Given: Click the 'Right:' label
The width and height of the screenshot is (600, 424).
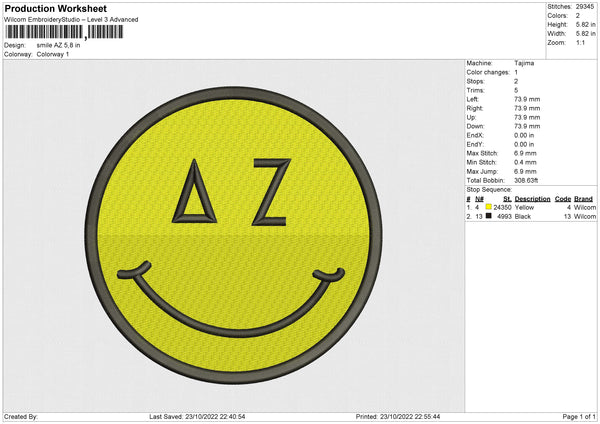Looking at the screenshot, I should [x=474, y=108].
